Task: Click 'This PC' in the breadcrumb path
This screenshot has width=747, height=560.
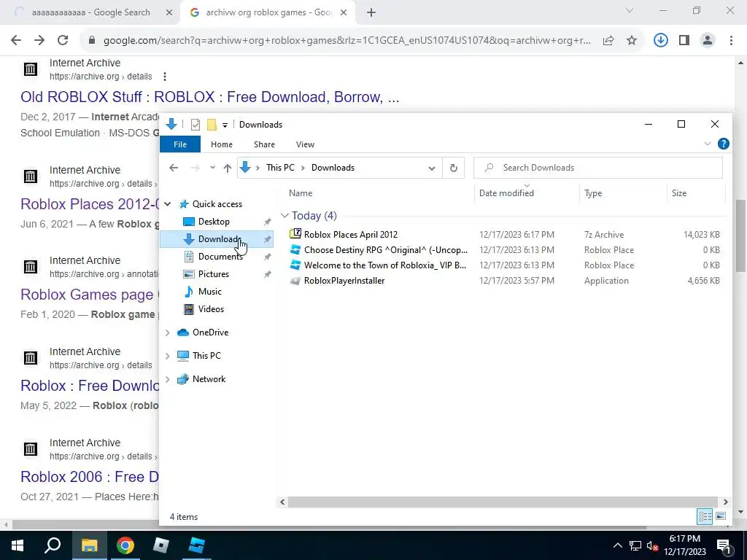Action: point(280,168)
